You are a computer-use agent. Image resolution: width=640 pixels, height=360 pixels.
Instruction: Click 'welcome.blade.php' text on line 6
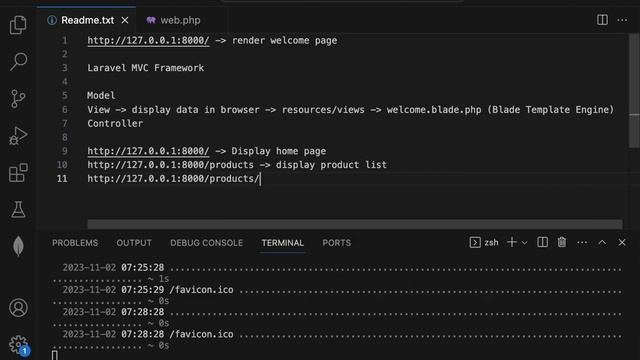[x=434, y=109]
